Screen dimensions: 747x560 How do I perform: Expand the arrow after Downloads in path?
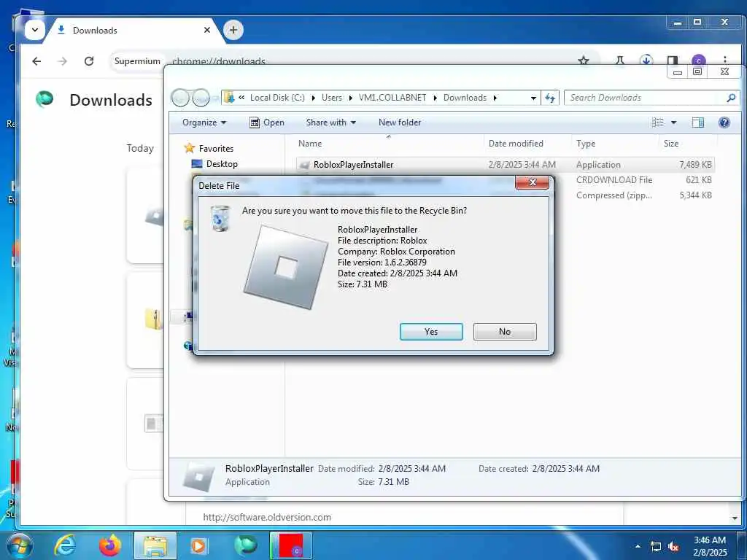495,98
